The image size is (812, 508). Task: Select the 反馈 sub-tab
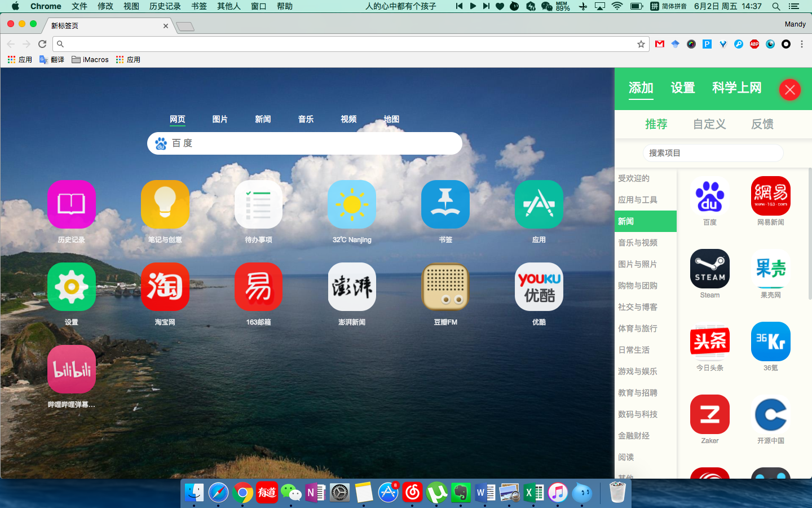762,124
